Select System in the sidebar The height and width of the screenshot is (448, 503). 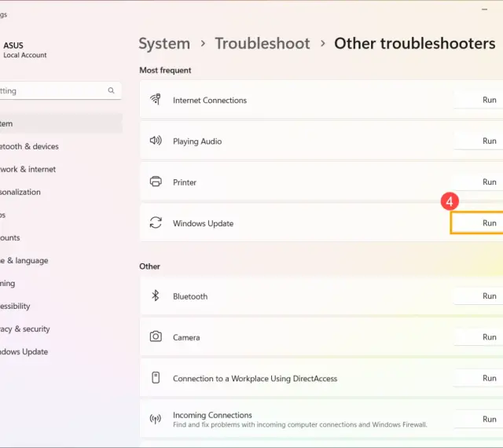point(61,123)
